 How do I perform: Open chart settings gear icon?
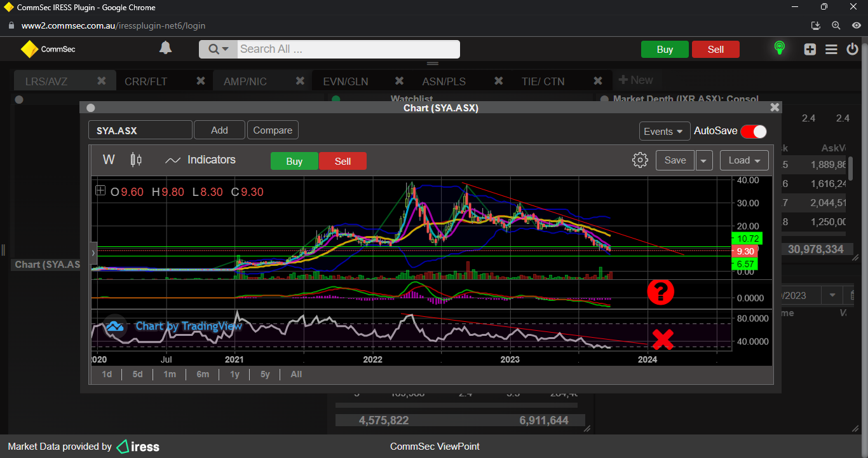pyautogui.click(x=640, y=160)
